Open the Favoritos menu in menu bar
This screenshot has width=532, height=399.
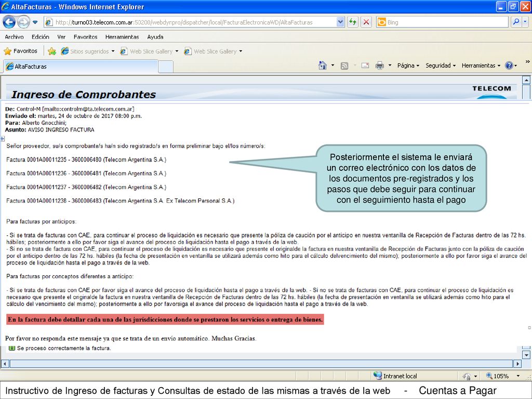pos(86,37)
